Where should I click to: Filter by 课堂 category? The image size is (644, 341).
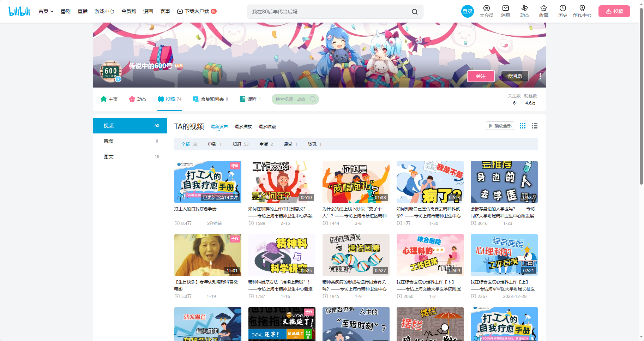(x=290, y=144)
